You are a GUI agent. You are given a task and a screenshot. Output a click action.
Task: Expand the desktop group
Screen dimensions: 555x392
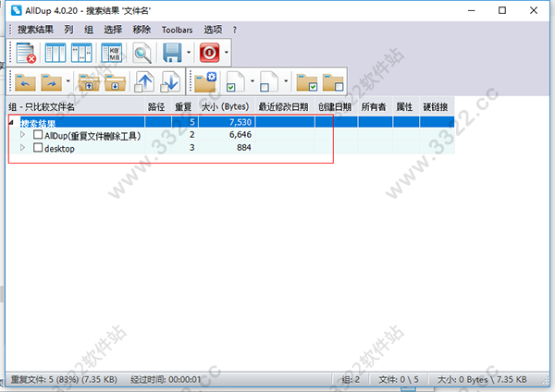point(22,148)
